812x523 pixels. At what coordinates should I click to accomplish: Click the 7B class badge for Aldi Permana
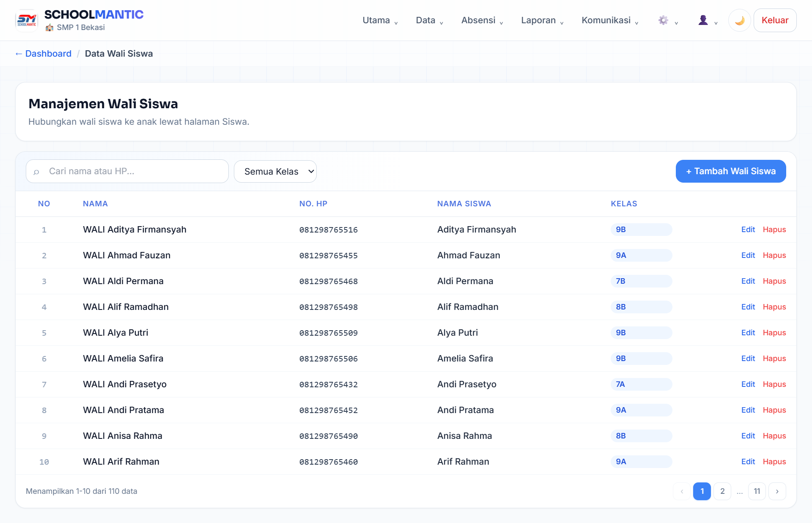click(x=641, y=281)
